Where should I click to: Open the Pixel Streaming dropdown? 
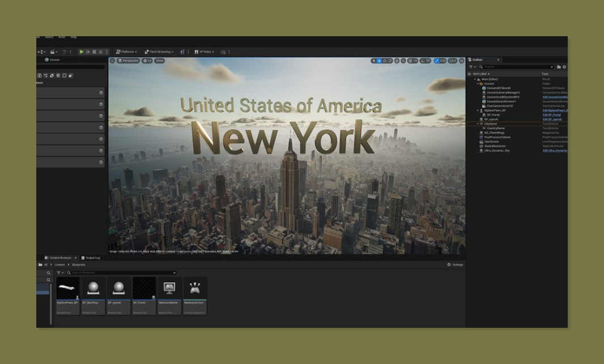(x=159, y=52)
